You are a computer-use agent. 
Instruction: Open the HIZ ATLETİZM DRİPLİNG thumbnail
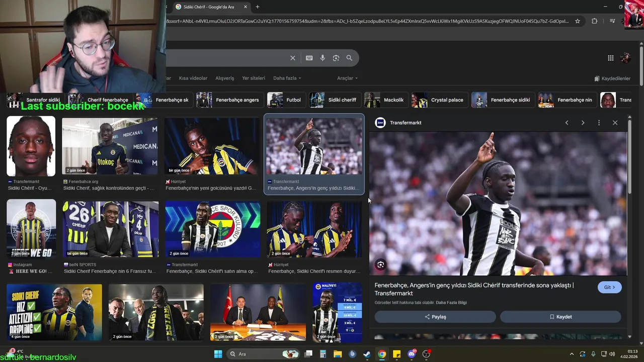pyautogui.click(x=54, y=312)
